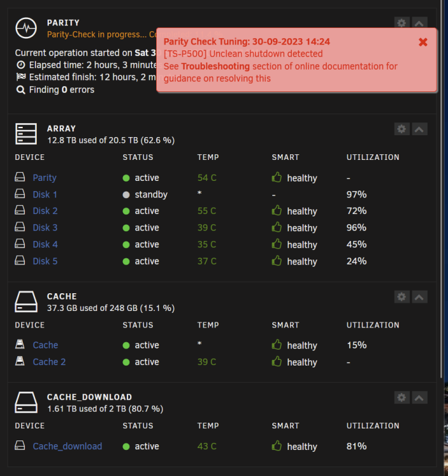Open the Troubleshooting link in the alert
Screen dimensions: 448x476
tap(216, 66)
